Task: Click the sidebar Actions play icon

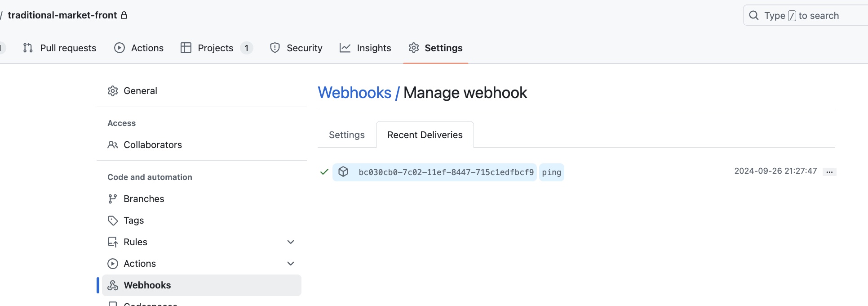Action: click(113, 264)
